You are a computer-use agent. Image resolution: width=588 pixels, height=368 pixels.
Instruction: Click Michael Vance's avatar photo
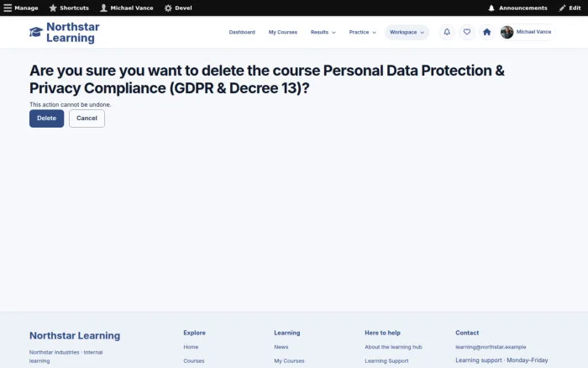507,32
